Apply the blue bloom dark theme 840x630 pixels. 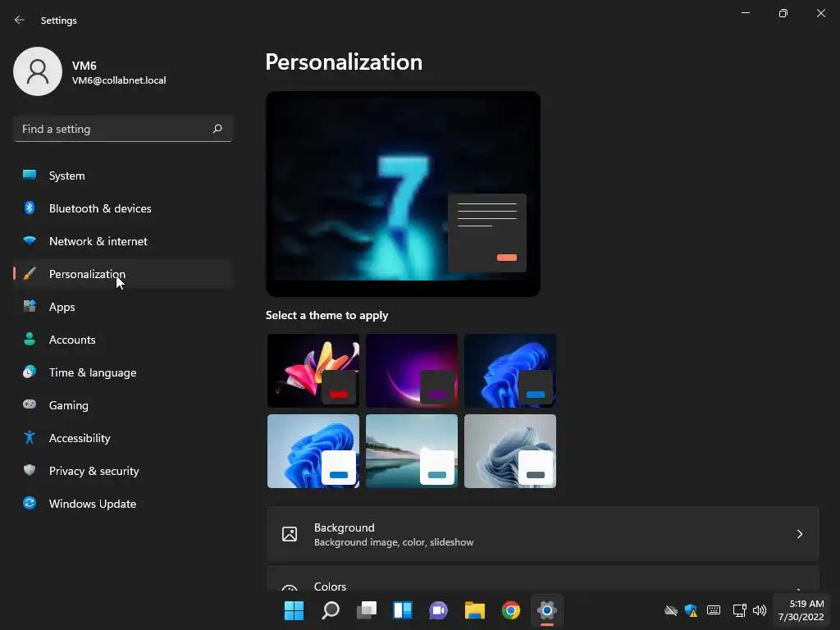point(510,371)
